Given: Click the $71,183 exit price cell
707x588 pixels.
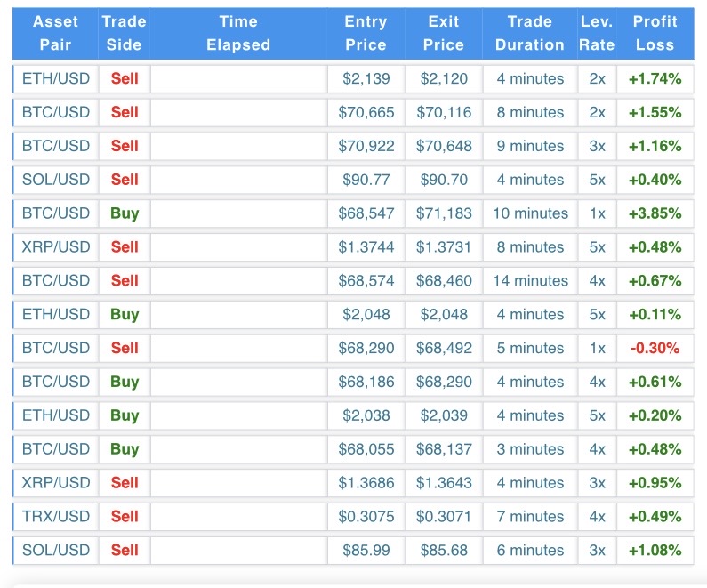Looking at the screenshot, I should click(x=444, y=213).
